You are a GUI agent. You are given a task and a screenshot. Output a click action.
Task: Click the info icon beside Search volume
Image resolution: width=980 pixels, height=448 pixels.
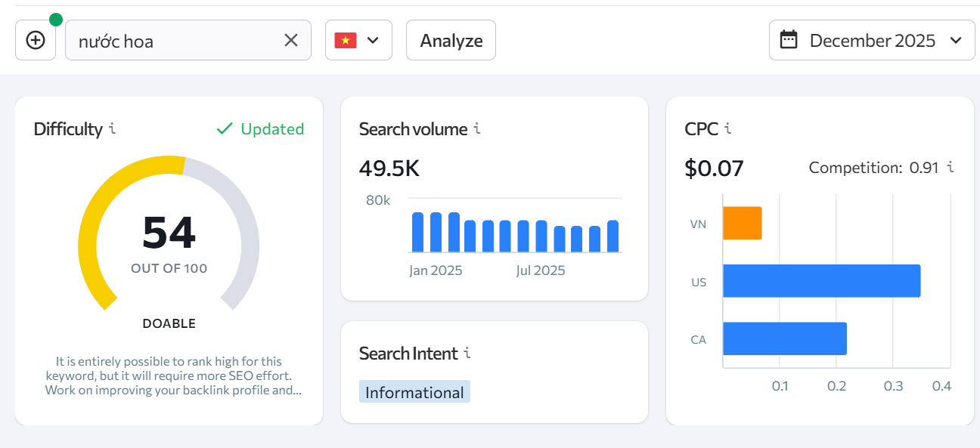point(477,128)
